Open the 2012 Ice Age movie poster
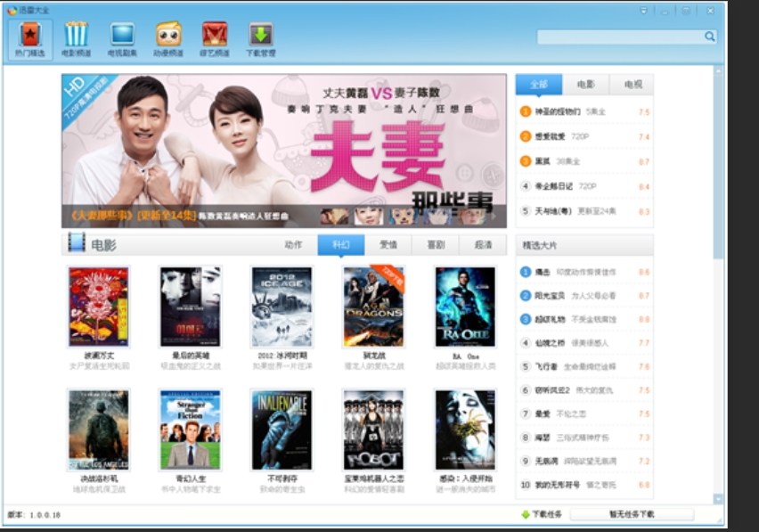 pyautogui.click(x=282, y=307)
